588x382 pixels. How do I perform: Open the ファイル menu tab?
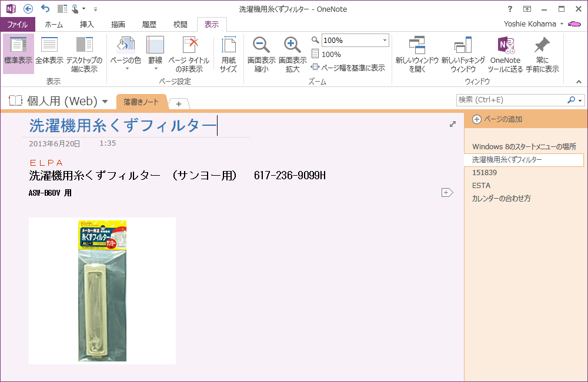point(17,25)
